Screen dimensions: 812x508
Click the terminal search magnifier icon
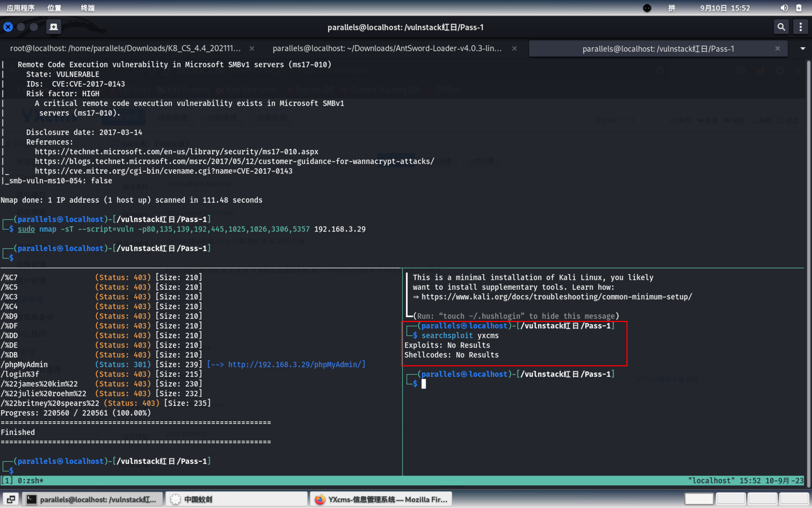coord(781,27)
